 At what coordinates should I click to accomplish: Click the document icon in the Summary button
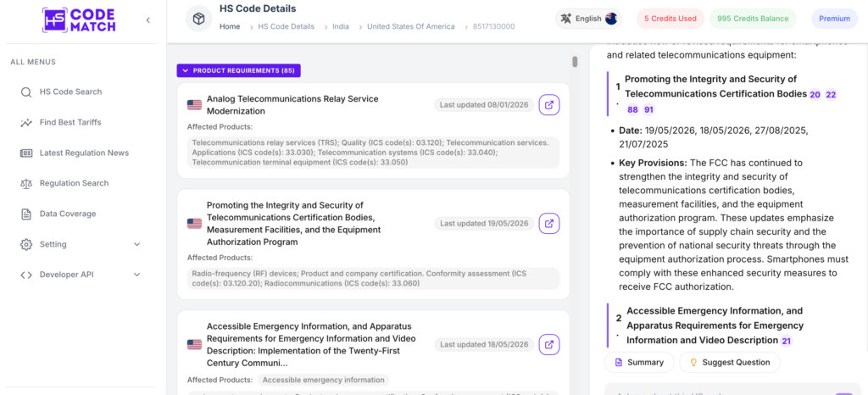[x=619, y=362]
